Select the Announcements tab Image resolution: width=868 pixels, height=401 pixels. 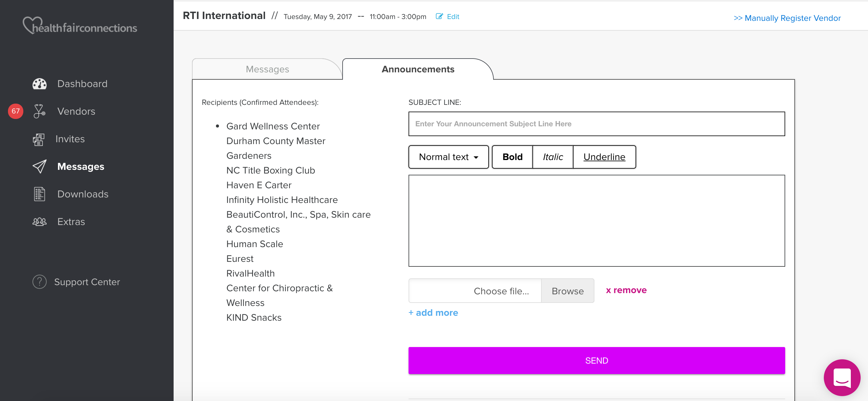coord(418,69)
